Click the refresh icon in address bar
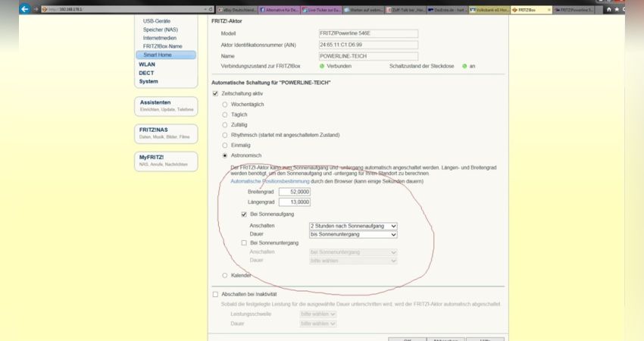The width and height of the screenshot is (644, 341). [x=211, y=9]
